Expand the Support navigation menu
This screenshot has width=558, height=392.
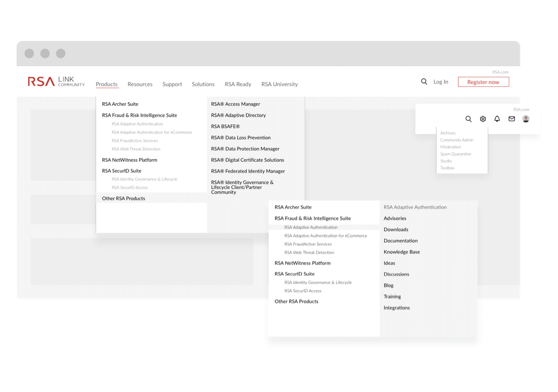pos(172,84)
